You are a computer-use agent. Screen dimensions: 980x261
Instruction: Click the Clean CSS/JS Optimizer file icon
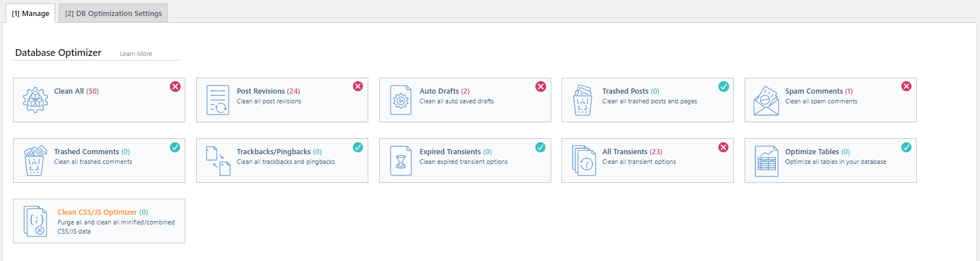click(35, 221)
